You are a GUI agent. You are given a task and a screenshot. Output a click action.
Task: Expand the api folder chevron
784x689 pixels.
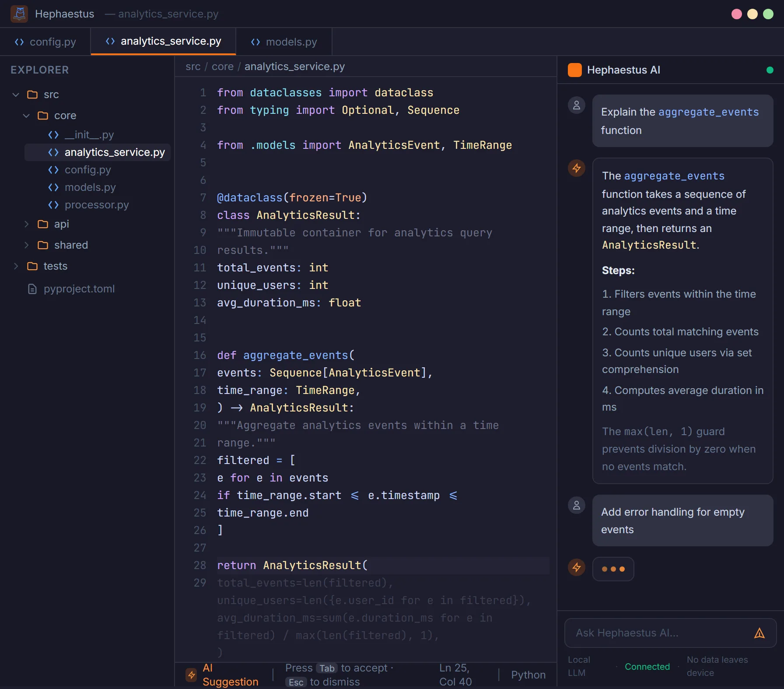[x=26, y=224]
